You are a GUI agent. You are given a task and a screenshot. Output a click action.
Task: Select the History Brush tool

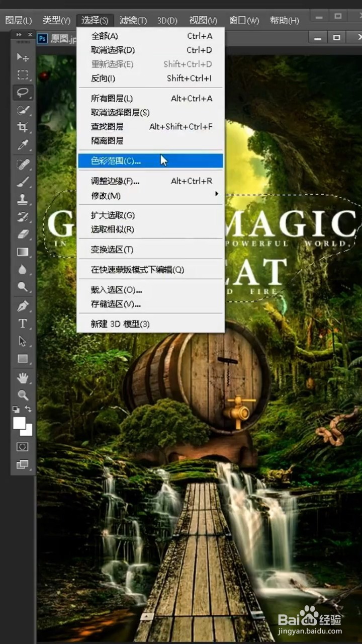pyautogui.click(x=23, y=217)
